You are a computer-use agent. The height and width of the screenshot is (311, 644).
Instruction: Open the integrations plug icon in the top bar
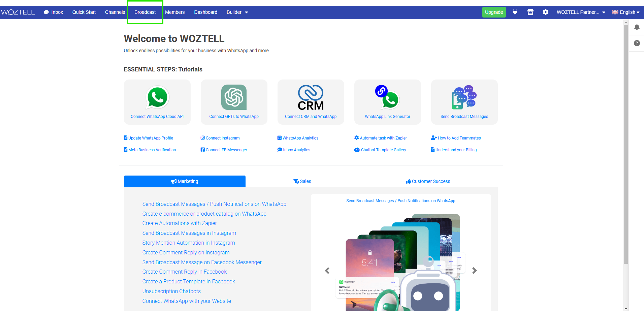[515, 12]
